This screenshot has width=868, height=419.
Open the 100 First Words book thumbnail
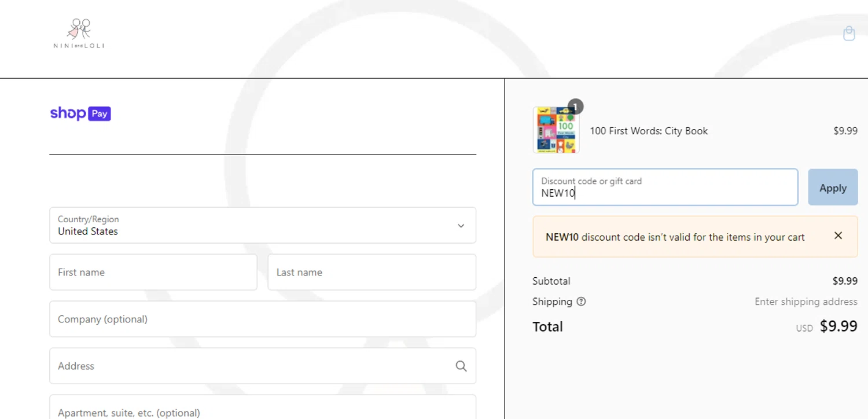click(x=556, y=130)
